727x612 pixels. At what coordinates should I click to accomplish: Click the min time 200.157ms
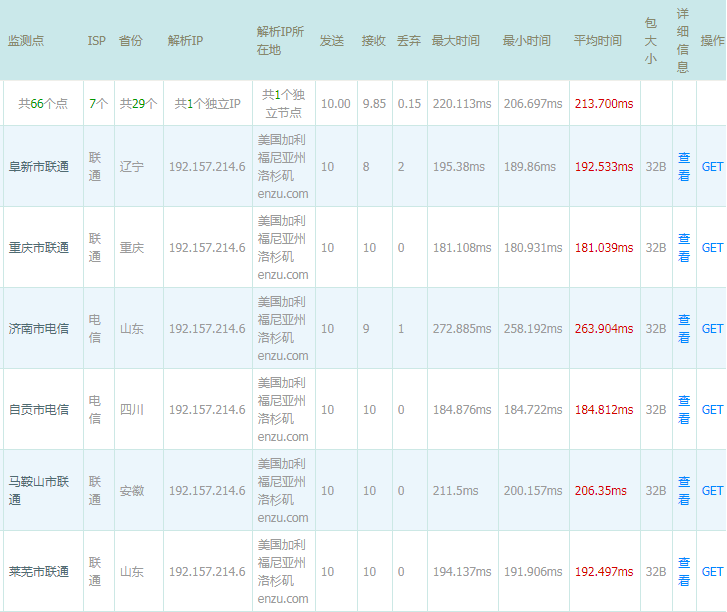tap(533, 491)
